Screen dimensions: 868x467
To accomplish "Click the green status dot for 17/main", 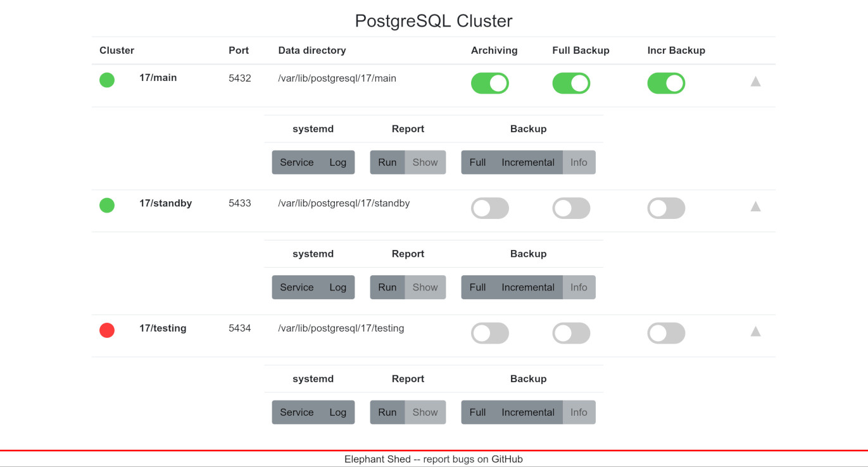I will click(x=107, y=80).
